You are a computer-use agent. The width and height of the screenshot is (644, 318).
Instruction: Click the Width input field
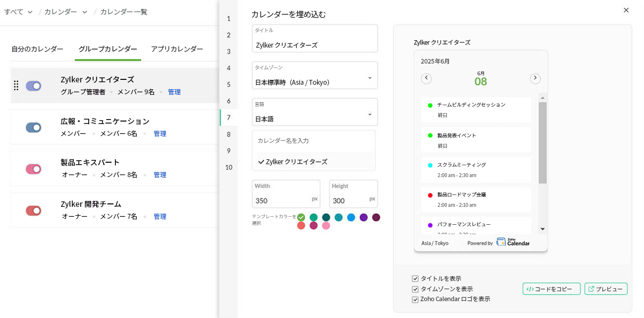[286, 194]
